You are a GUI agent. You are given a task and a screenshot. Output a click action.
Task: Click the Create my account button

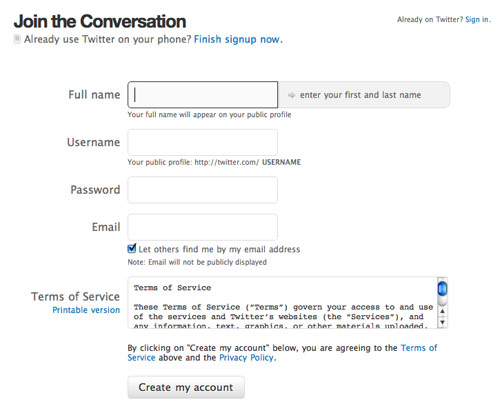(186, 387)
